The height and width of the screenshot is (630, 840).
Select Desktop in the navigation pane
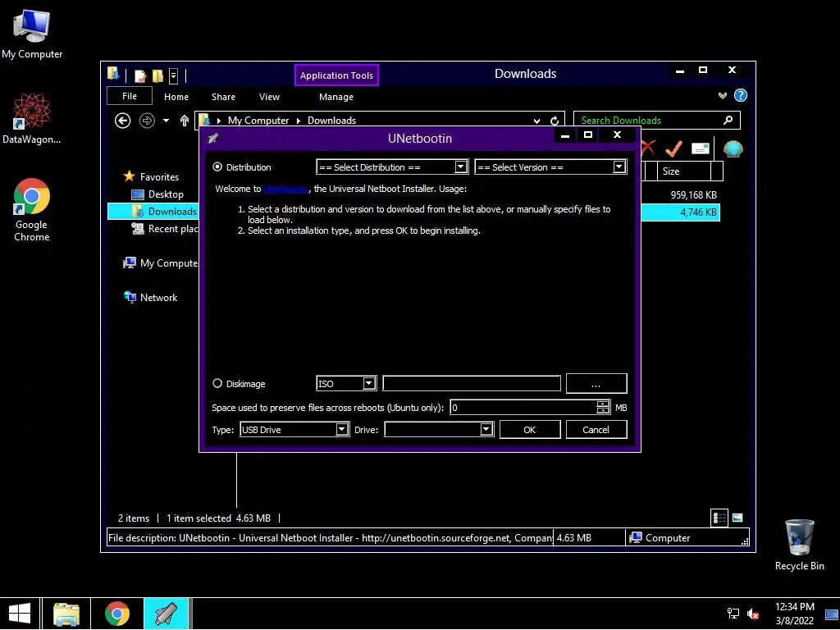166,194
